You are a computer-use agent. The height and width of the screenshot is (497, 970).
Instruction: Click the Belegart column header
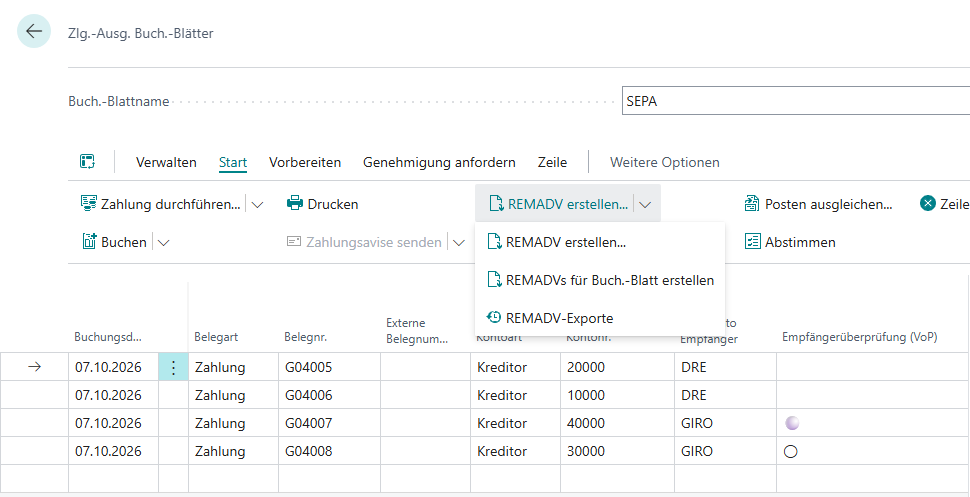pyautogui.click(x=216, y=337)
